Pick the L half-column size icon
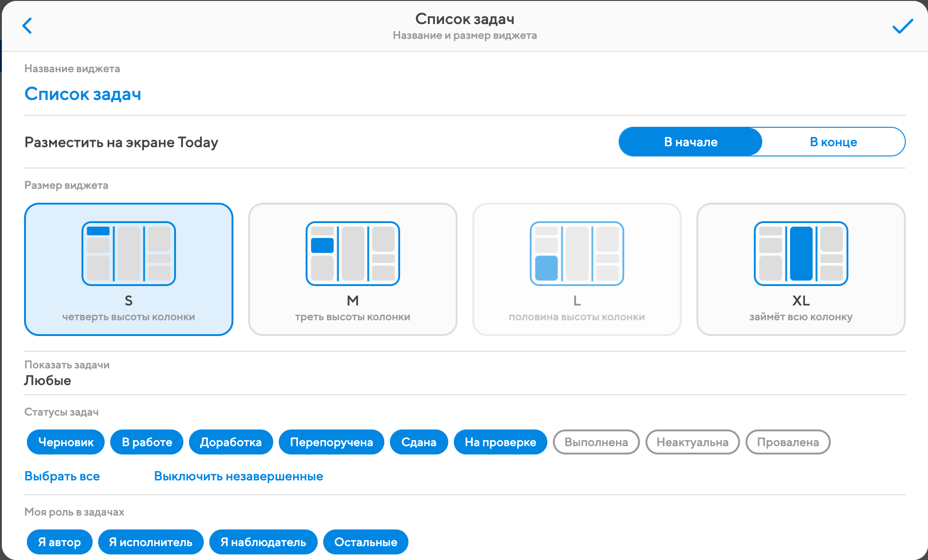928x560 pixels. coord(577,254)
